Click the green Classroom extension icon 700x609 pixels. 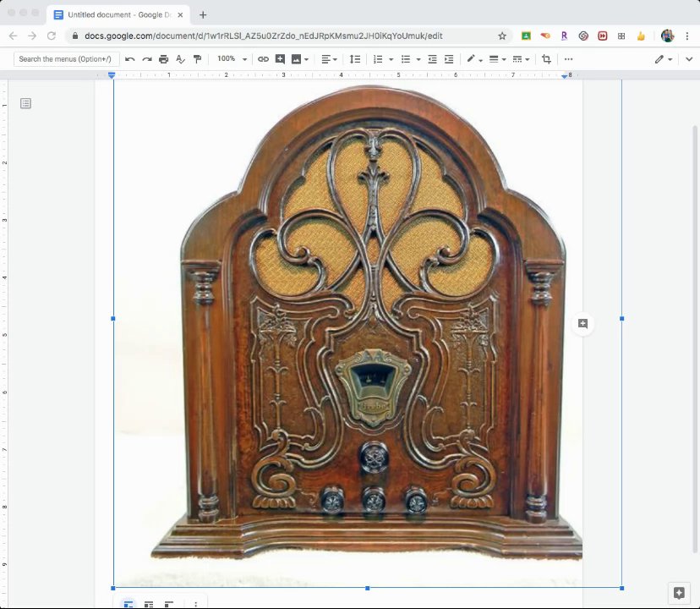pos(527,36)
